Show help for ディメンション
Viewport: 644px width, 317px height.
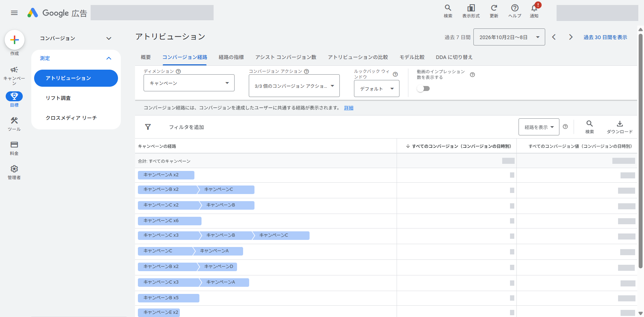pyautogui.click(x=178, y=71)
